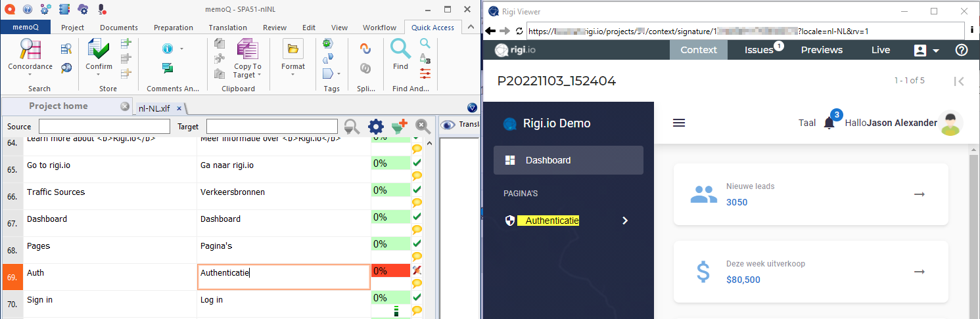The height and width of the screenshot is (319, 980).
Task: Click the blue memoQ application button
Action: [x=26, y=28]
